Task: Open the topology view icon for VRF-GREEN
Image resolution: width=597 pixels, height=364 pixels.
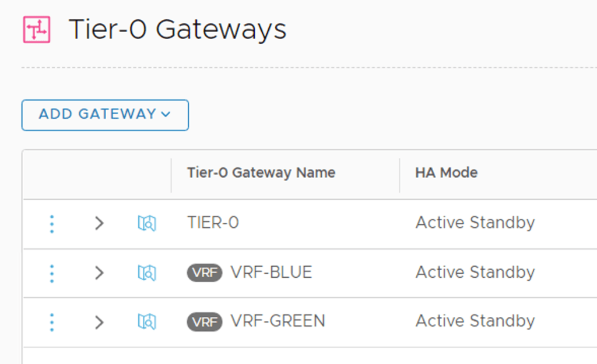Action: [146, 321]
